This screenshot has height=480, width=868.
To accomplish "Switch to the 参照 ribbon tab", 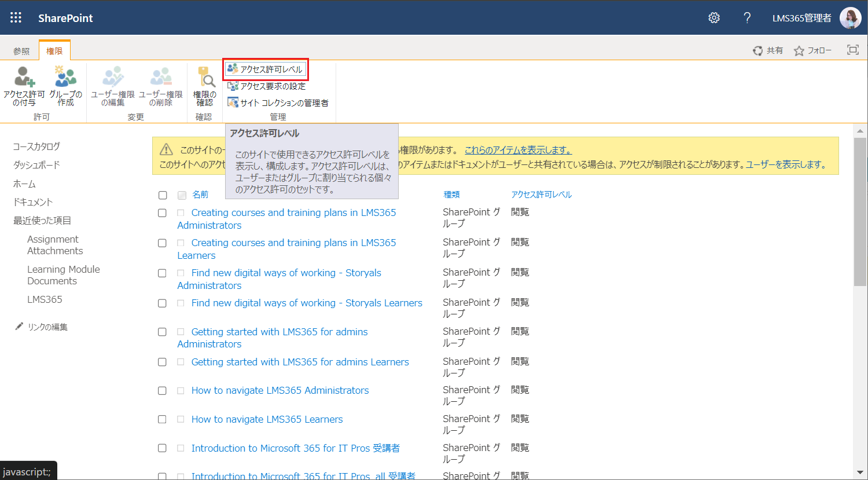I will point(21,50).
